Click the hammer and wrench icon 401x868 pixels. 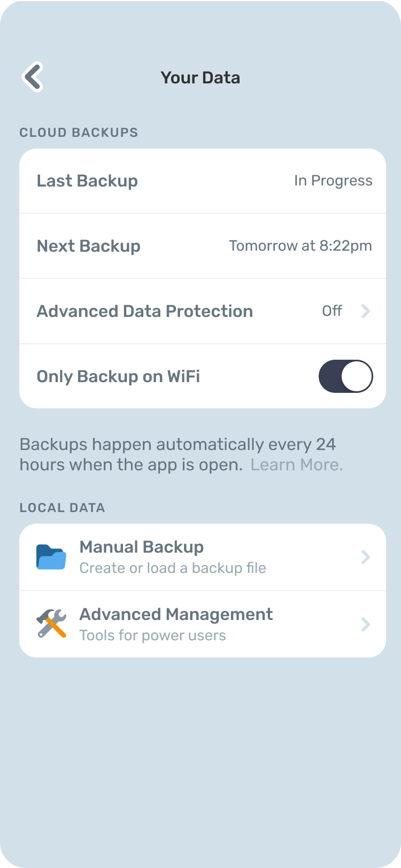click(x=51, y=624)
